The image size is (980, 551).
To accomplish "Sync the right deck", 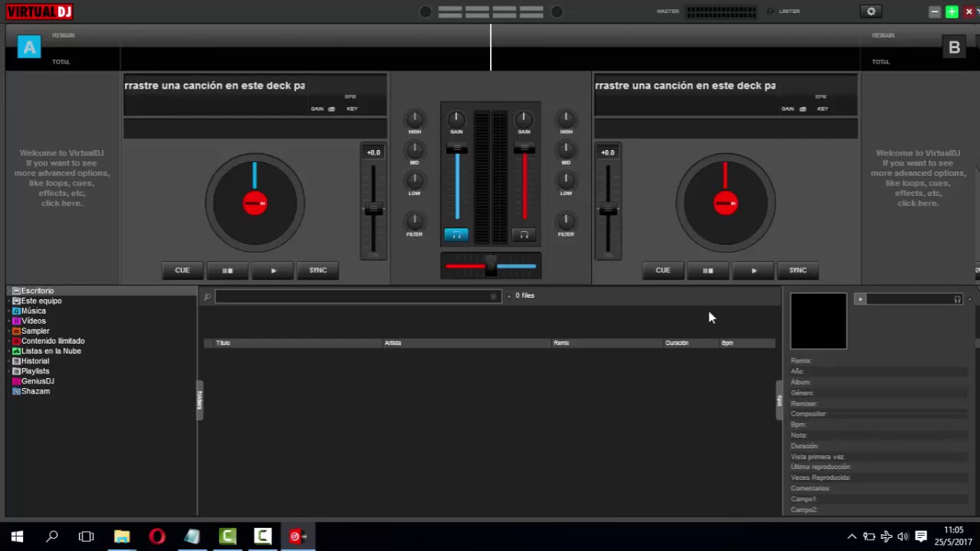I will click(798, 270).
